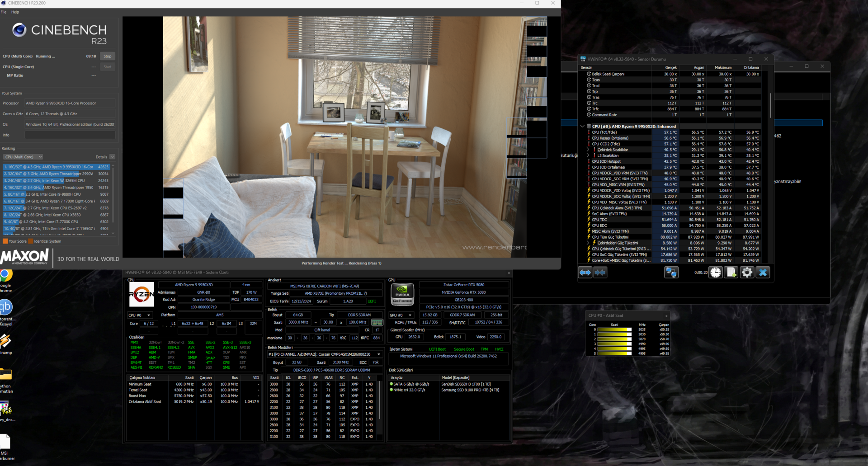Open the memory module selector dropdown
The height and width of the screenshot is (466, 868).
(325, 354)
